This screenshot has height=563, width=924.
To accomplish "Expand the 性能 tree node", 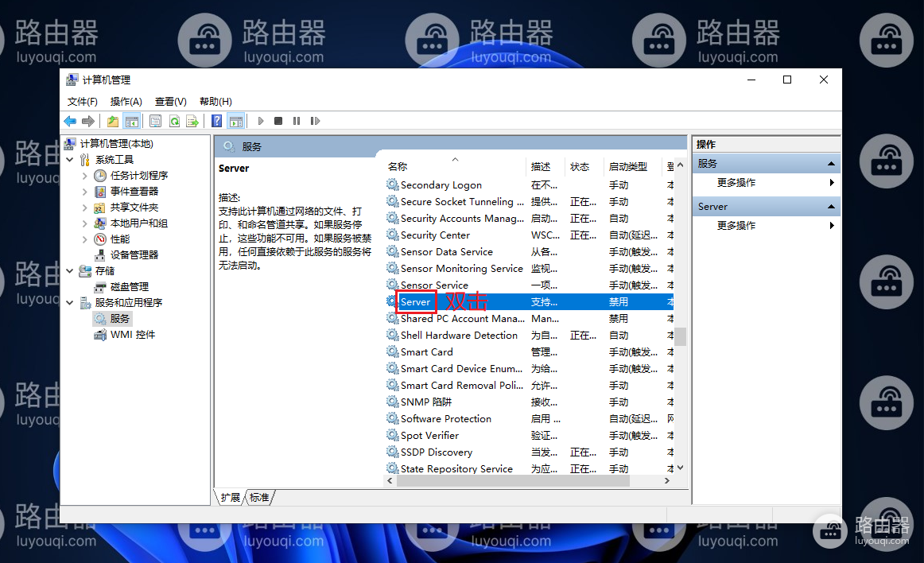I will [85, 239].
